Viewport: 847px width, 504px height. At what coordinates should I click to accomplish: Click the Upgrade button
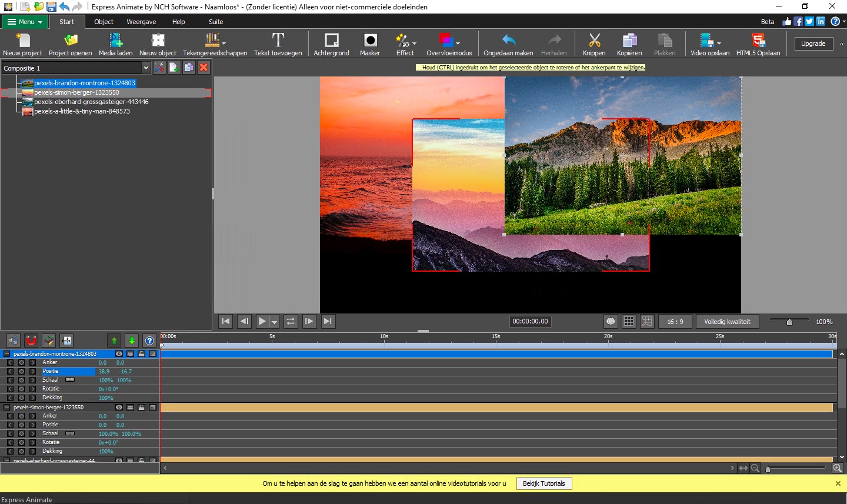click(813, 44)
